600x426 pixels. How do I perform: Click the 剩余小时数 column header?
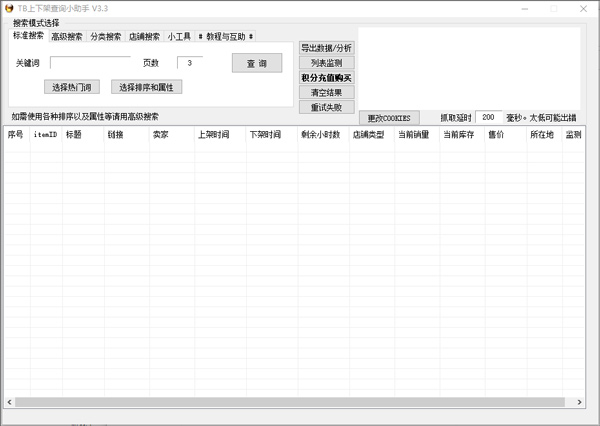tap(323, 134)
